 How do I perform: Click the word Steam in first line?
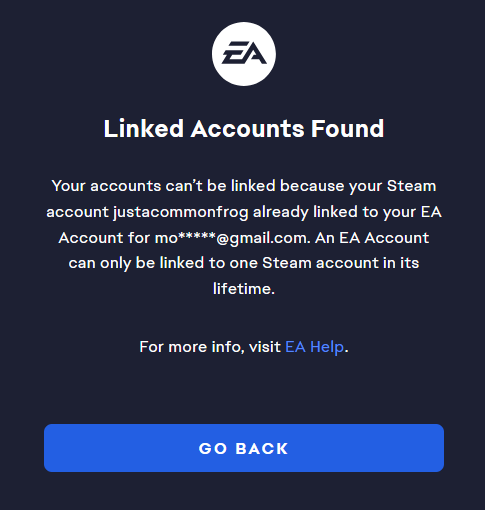[411, 186]
